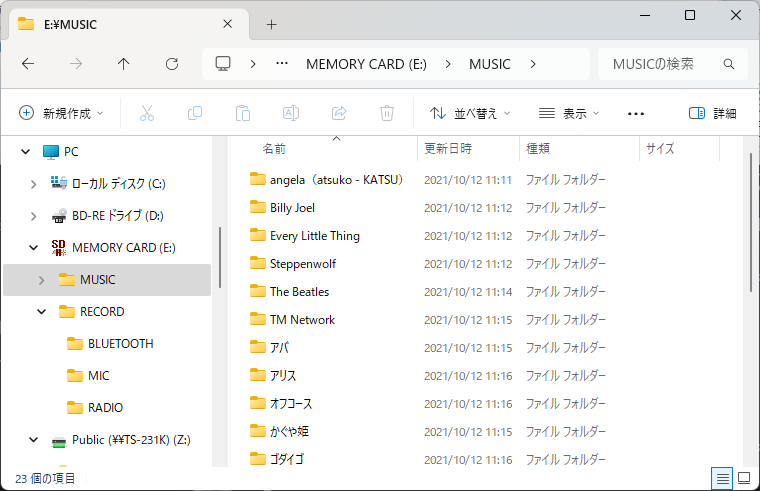Open the toolbar's three-dot more options menu
The image size is (760, 491).
pyautogui.click(x=636, y=114)
